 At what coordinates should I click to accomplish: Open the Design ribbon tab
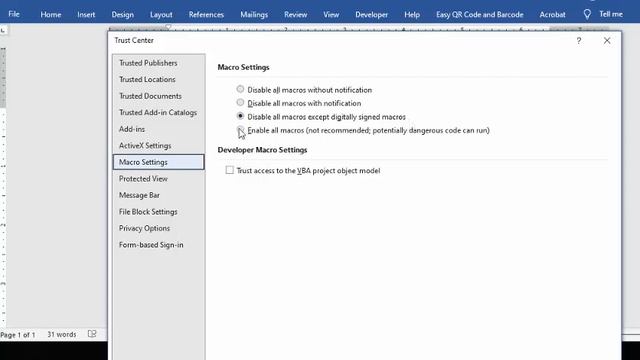click(122, 15)
